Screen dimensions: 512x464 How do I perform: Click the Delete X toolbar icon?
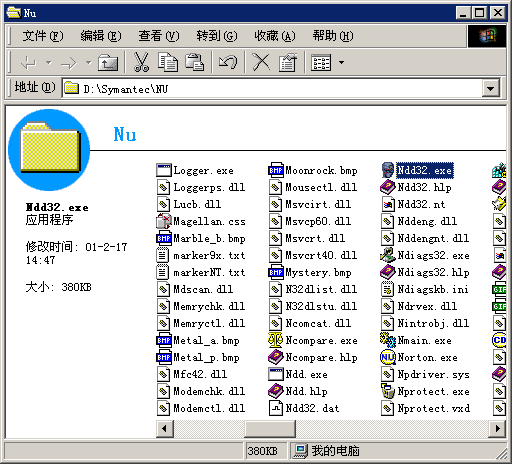261,62
